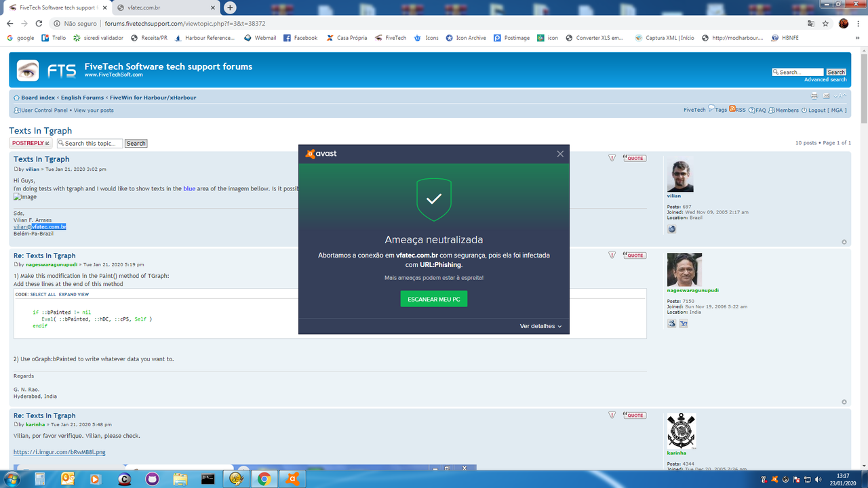Image resolution: width=868 pixels, height=488 pixels.
Task: Open the command prompt taskbar icon
Action: [209, 479]
